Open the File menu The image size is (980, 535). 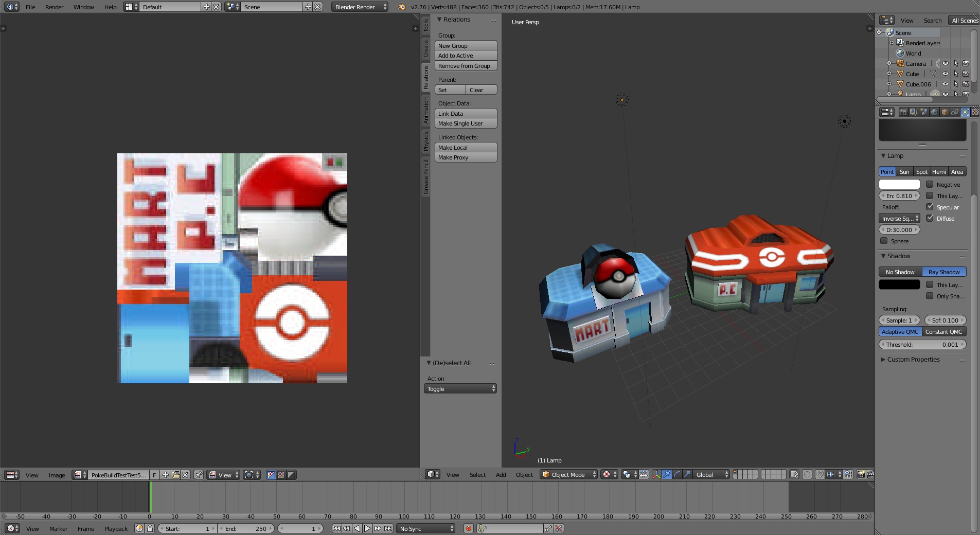tap(30, 7)
